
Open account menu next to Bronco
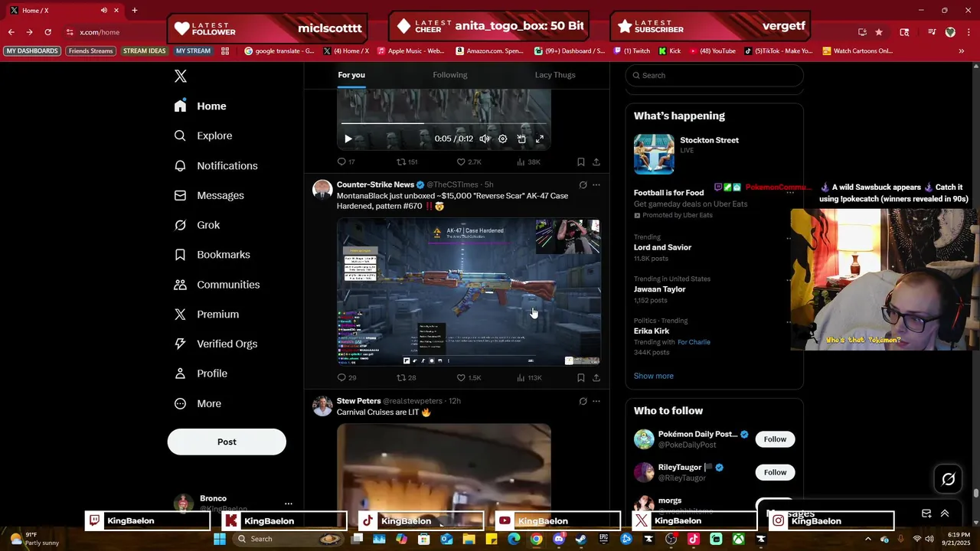[x=289, y=504]
